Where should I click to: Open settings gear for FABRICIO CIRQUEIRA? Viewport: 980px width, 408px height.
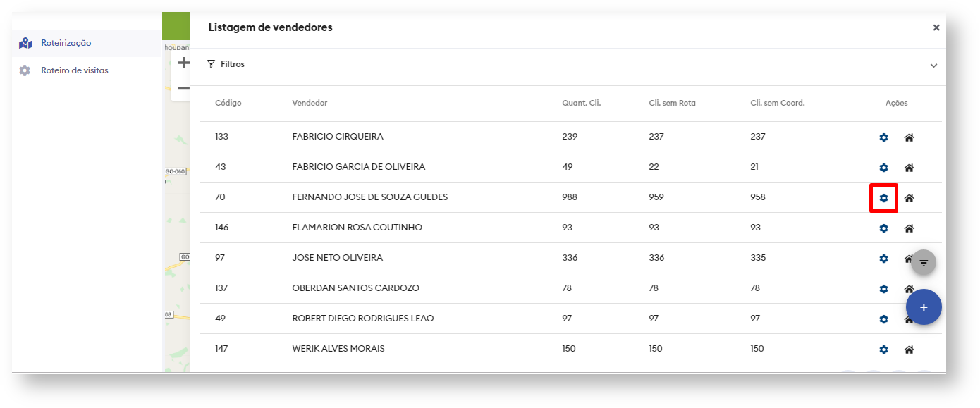point(883,137)
